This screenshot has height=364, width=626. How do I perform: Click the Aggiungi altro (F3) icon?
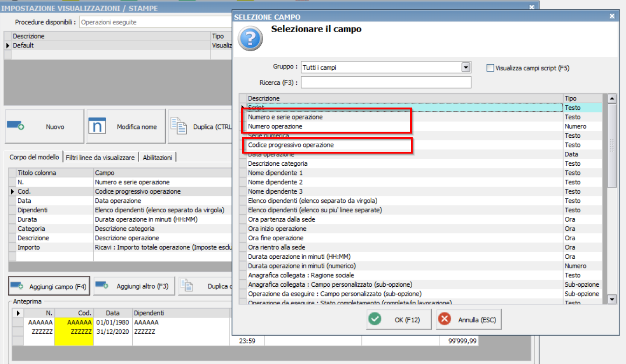[102, 286]
